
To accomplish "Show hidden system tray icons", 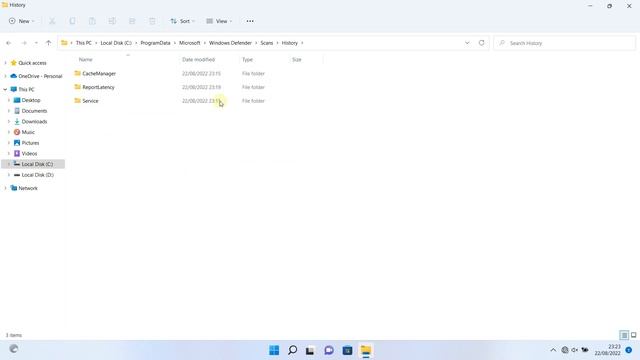I will (x=553, y=350).
